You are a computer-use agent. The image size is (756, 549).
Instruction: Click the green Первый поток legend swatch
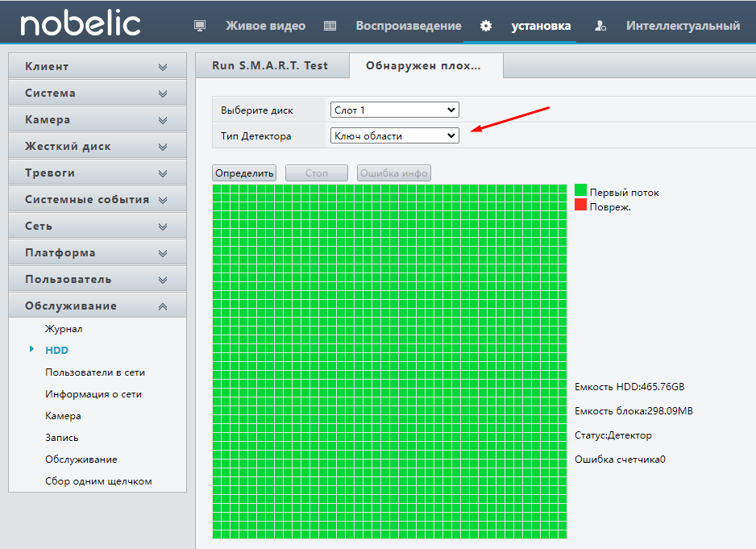point(580,190)
